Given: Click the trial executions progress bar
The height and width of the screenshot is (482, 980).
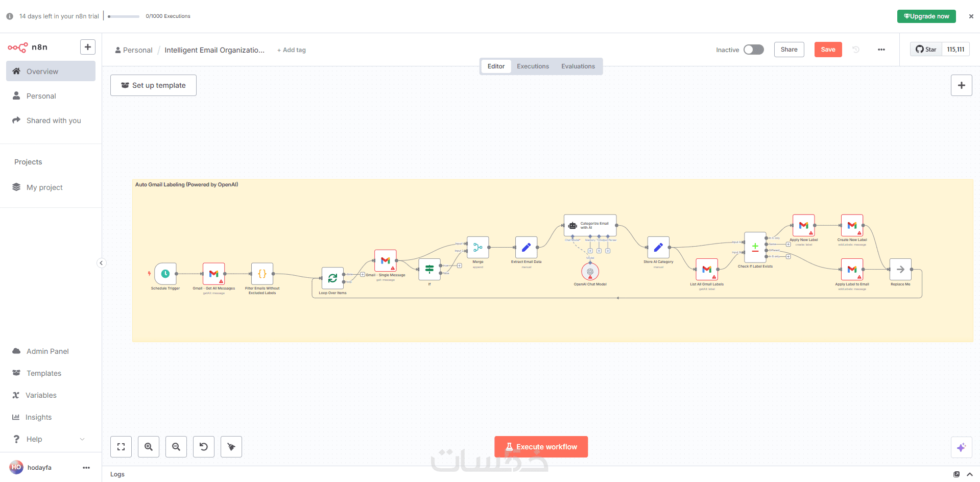Looking at the screenshot, I should [124, 16].
